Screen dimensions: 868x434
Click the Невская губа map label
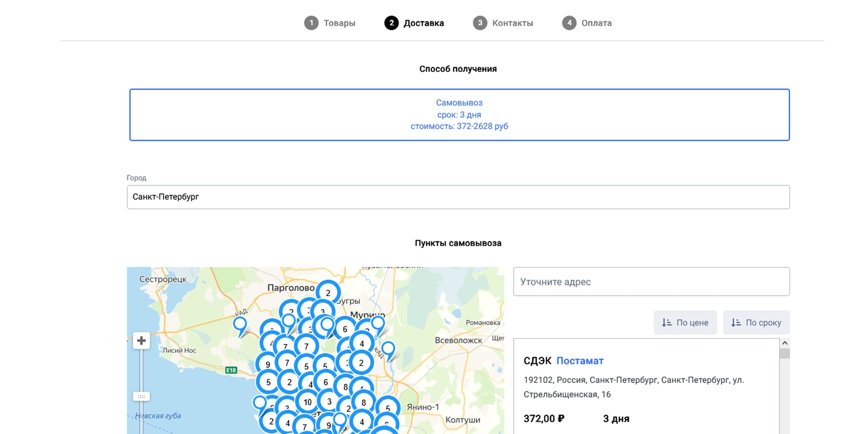coord(158,416)
